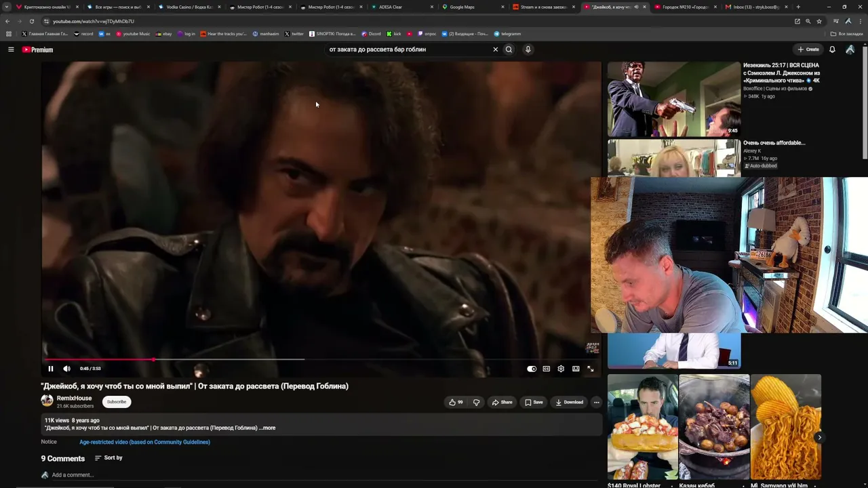Go to YouTube Premium home via the logo
This screenshot has width=868, height=488.
click(37, 49)
